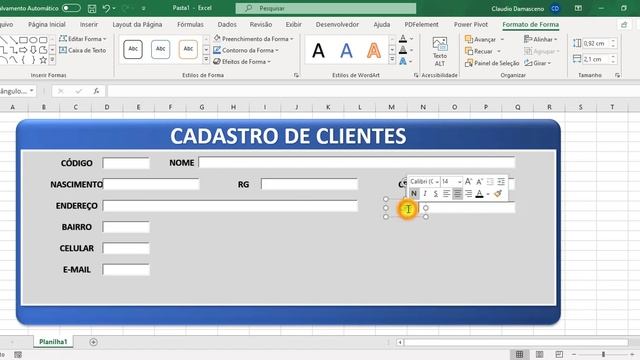The width and height of the screenshot is (640, 360).
Task: Open the Alinhar dropdown
Action: click(x=541, y=39)
